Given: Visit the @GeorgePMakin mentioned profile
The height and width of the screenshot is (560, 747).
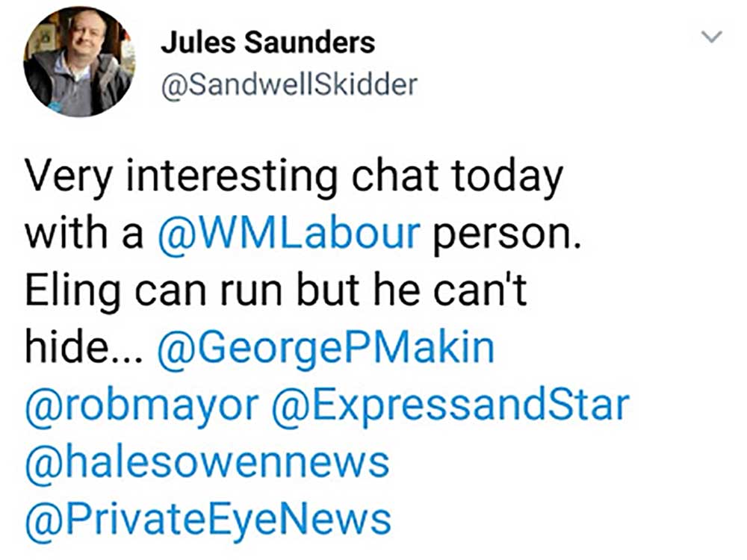Looking at the screenshot, I should (326, 348).
